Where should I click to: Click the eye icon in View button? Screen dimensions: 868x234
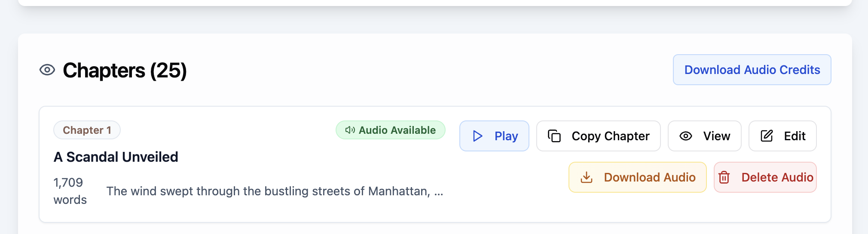[x=686, y=136]
